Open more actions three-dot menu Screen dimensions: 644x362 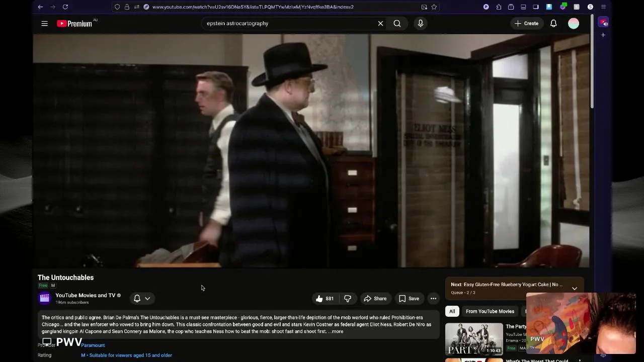click(x=433, y=299)
